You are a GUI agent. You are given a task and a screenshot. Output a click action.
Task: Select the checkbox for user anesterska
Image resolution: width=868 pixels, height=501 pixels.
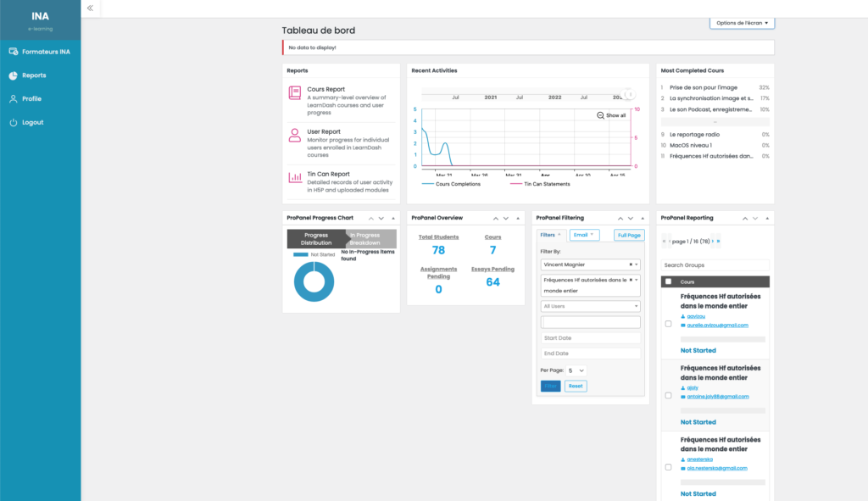tap(668, 467)
